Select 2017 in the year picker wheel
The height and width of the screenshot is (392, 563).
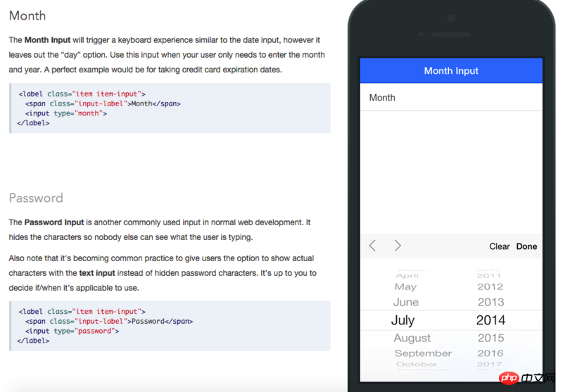pos(489,364)
